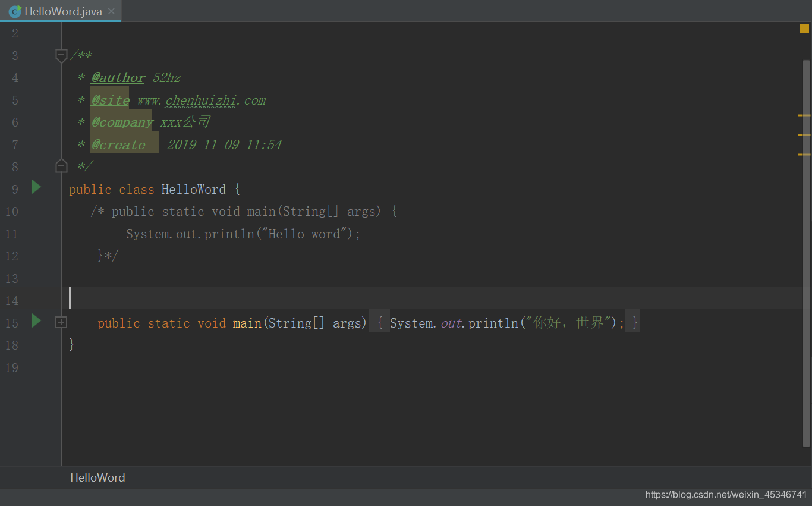Collapse Javadoc from its end marker at line 8
The width and height of the screenshot is (812, 506).
pyautogui.click(x=61, y=166)
